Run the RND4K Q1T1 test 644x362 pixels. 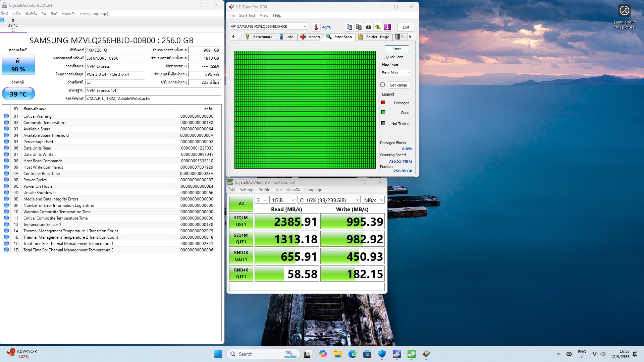[241, 274]
